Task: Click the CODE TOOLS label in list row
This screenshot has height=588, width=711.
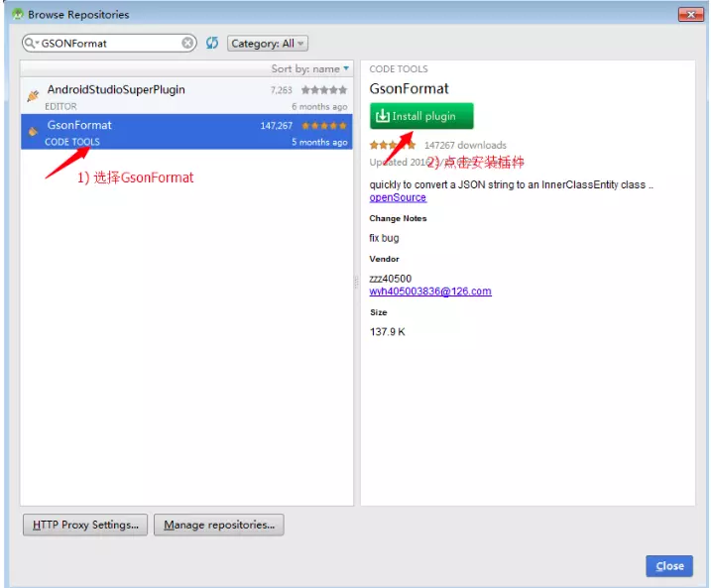Action: (x=72, y=142)
